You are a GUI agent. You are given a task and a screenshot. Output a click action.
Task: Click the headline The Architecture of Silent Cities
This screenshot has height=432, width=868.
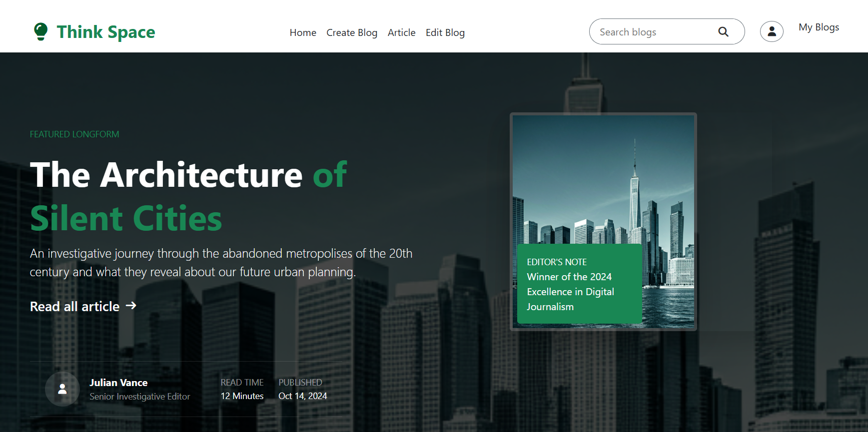188,196
